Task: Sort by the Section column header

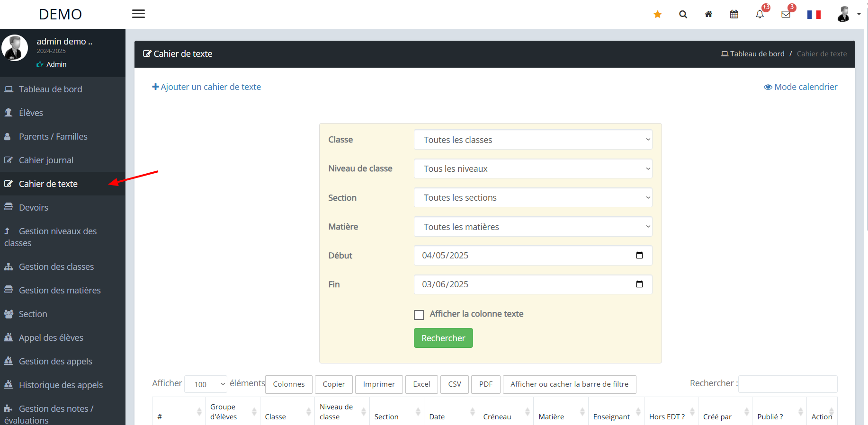Action: 397,411
